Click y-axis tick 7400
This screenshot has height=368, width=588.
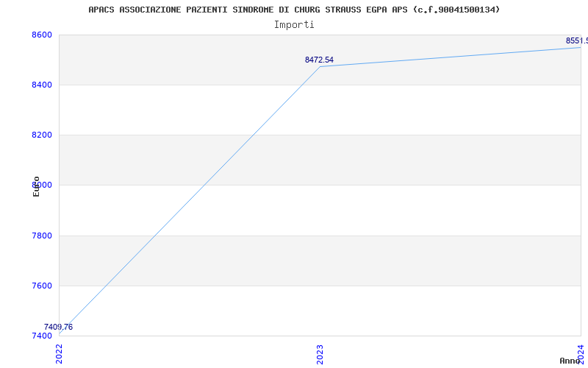[42, 336]
